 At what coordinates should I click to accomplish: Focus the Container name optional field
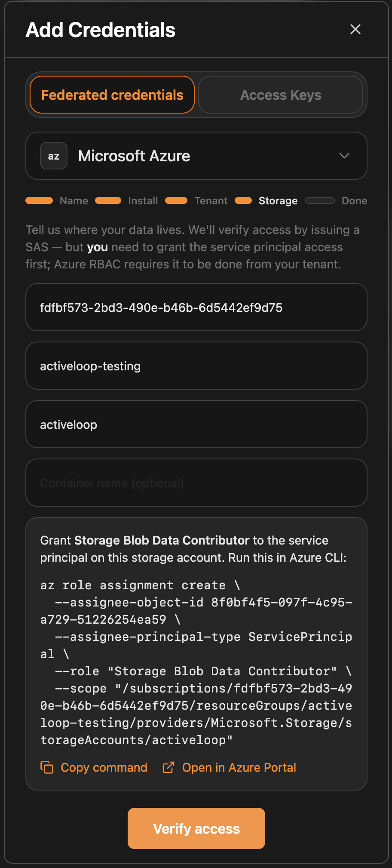196,483
